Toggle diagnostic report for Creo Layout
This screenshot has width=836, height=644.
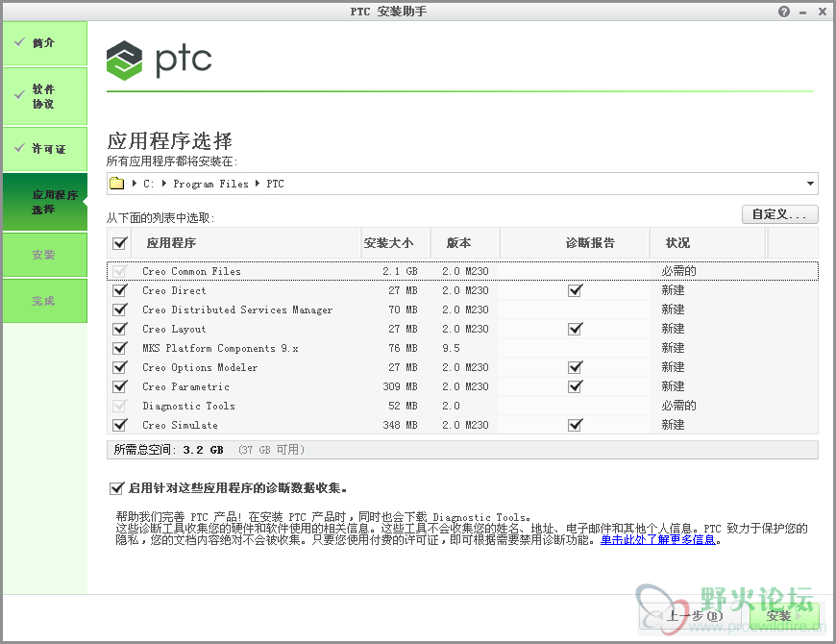tap(575, 329)
